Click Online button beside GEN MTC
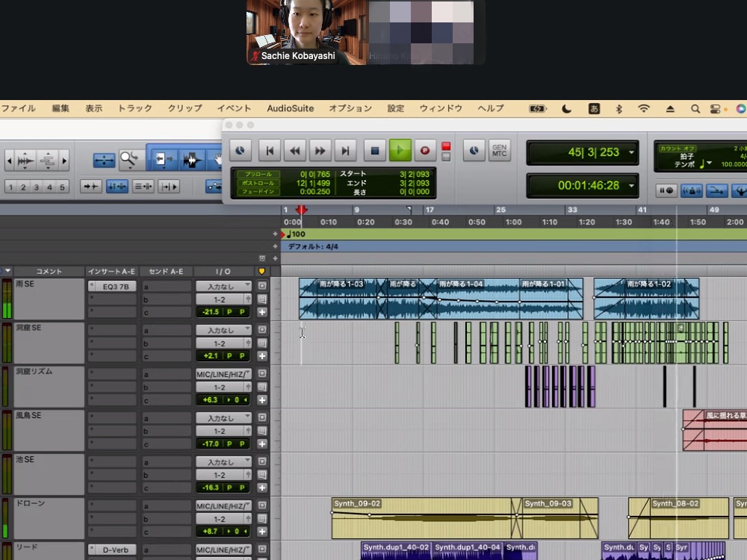Screen dimensions: 747x560 tap(474, 151)
